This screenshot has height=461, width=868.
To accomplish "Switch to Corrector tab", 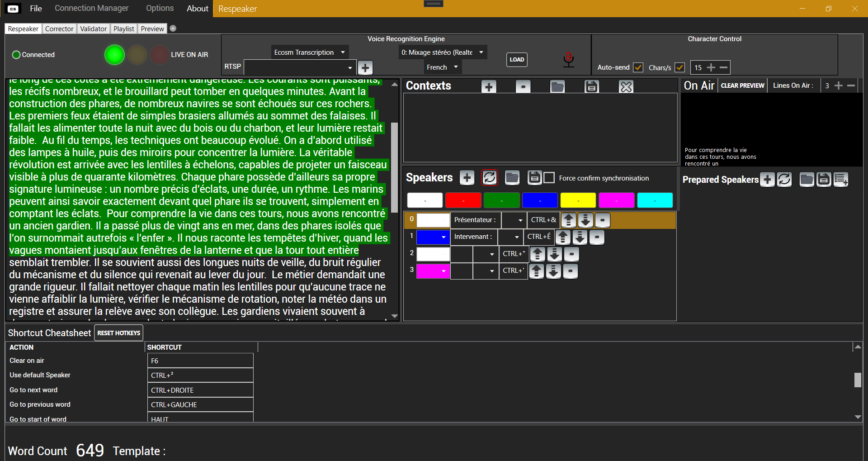I will tap(59, 29).
